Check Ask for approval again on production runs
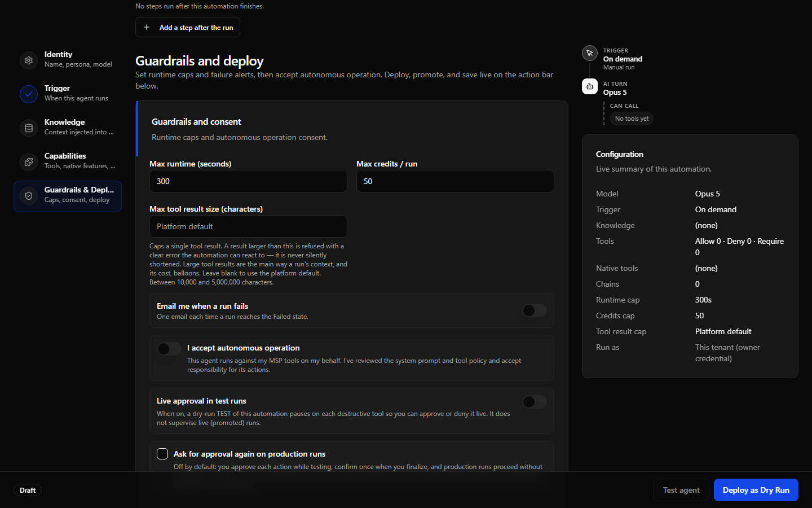This screenshot has width=812, height=508. click(162, 454)
